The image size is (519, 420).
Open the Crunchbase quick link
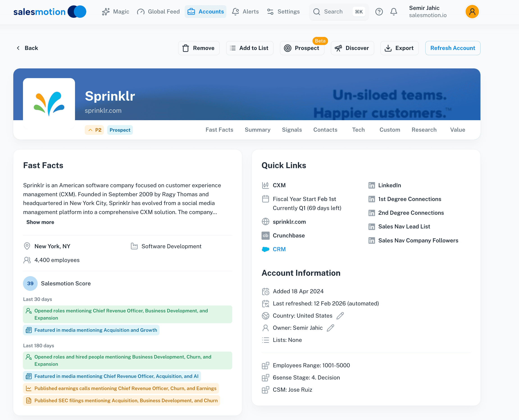(289, 235)
